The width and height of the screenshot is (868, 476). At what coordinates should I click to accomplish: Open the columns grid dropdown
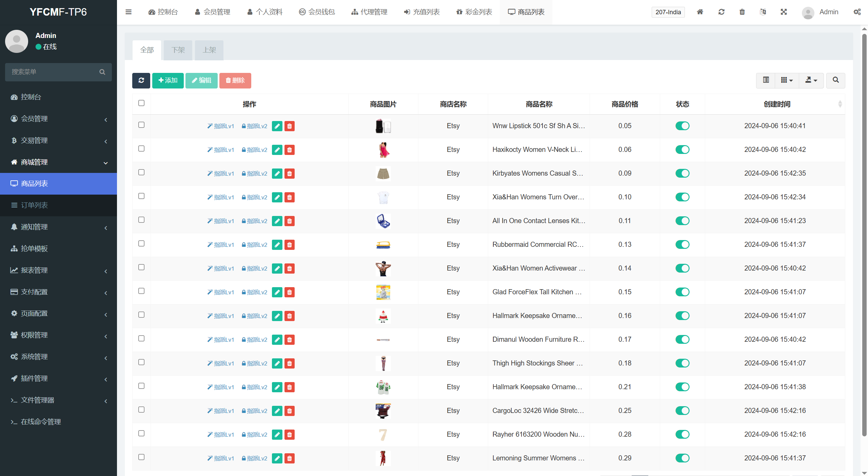(x=787, y=80)
